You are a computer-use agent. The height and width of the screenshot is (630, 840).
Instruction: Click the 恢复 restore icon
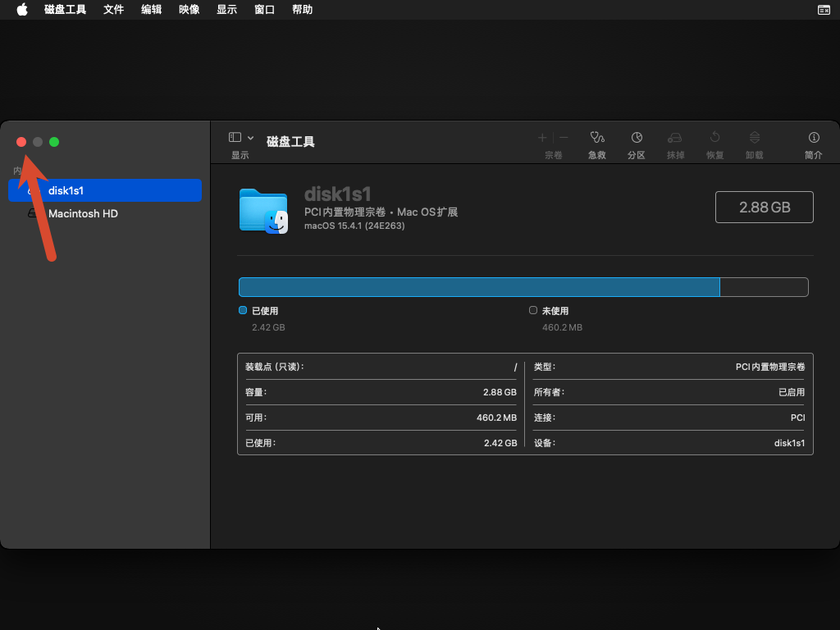714,138
